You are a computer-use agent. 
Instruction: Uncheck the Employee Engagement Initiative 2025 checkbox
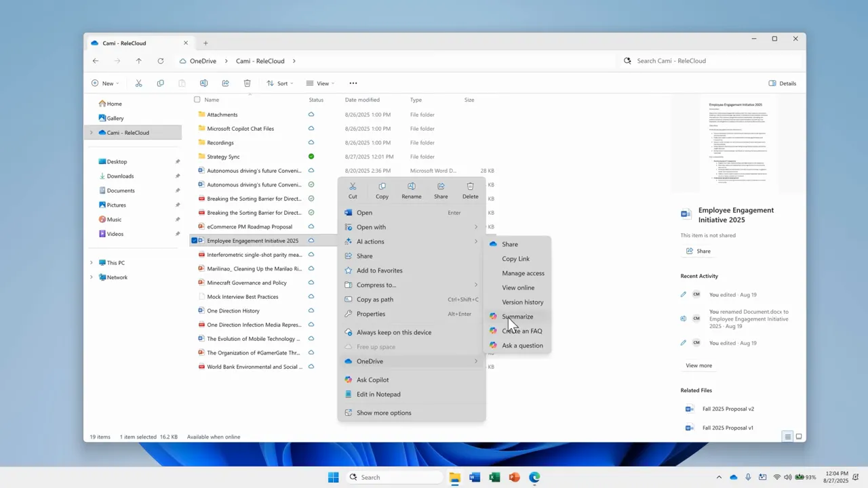coord(195,241)
